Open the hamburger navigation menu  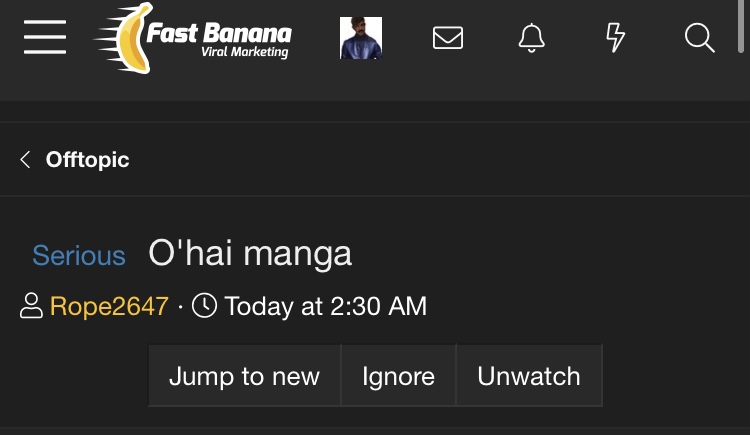[x=45, y=38]
